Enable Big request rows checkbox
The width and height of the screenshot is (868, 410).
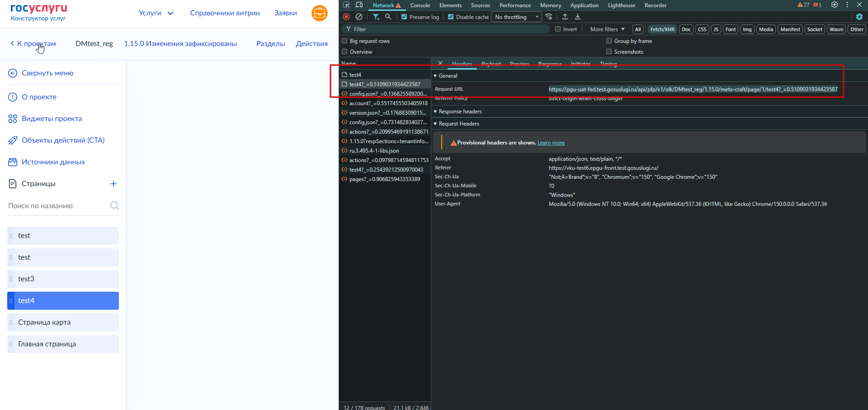(x=344, y=41)
